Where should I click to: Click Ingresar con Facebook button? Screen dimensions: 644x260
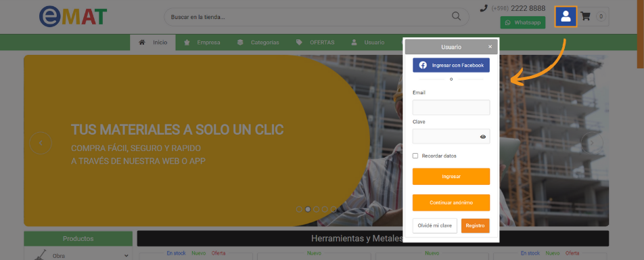pos(451,66)
